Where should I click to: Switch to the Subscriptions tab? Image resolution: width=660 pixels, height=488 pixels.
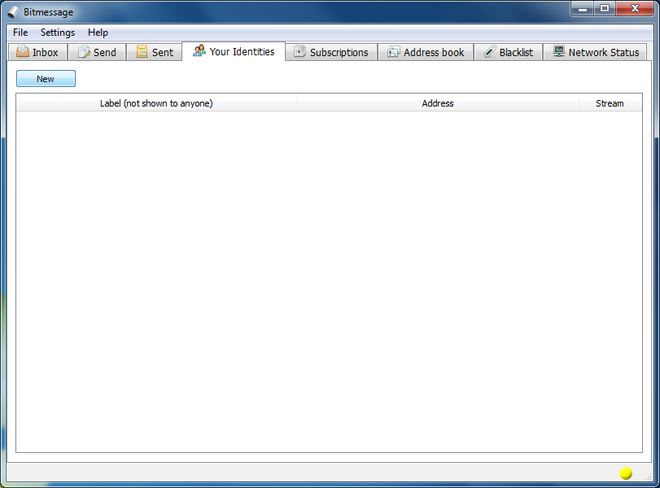(331, 52)
